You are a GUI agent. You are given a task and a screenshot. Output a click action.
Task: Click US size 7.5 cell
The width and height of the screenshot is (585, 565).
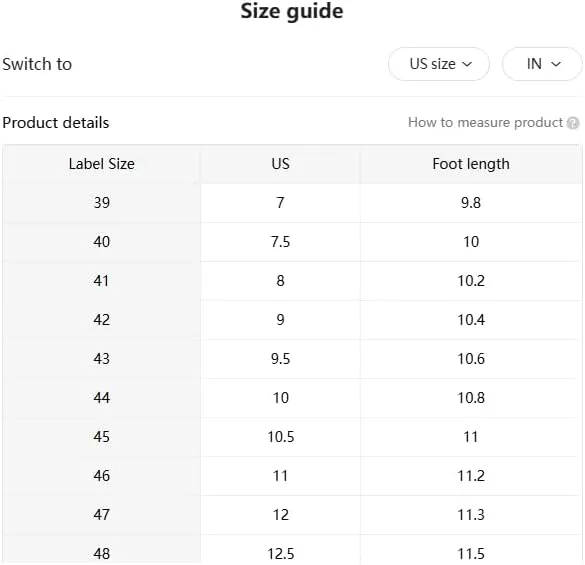281,242
